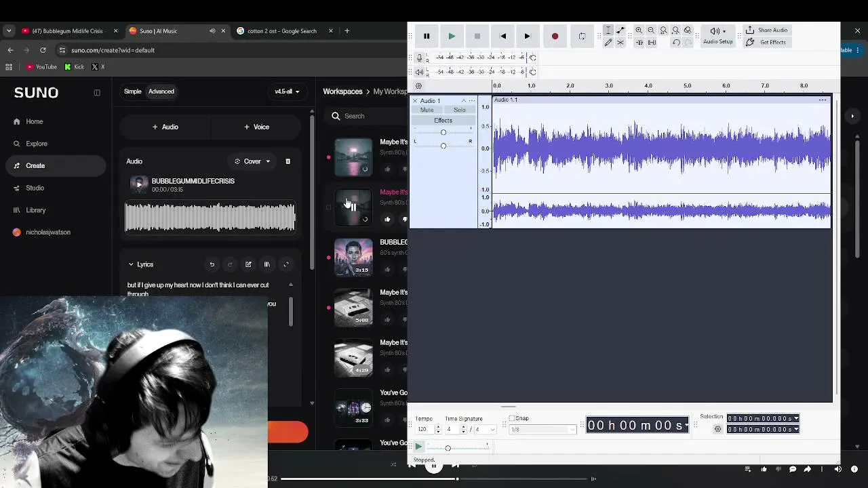The height and width of the screenshot is (488, 868).
Task: Click the + Voice button
Action: (256, 127)
